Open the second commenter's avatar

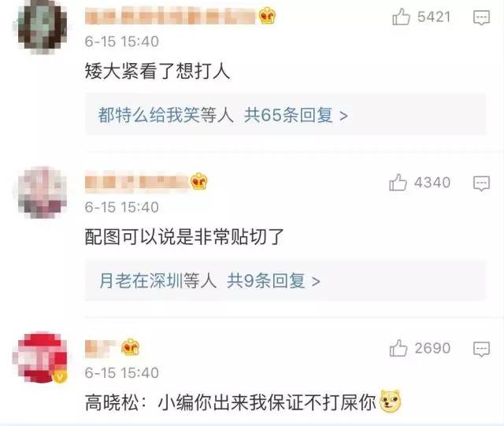(x=43, y=192)
